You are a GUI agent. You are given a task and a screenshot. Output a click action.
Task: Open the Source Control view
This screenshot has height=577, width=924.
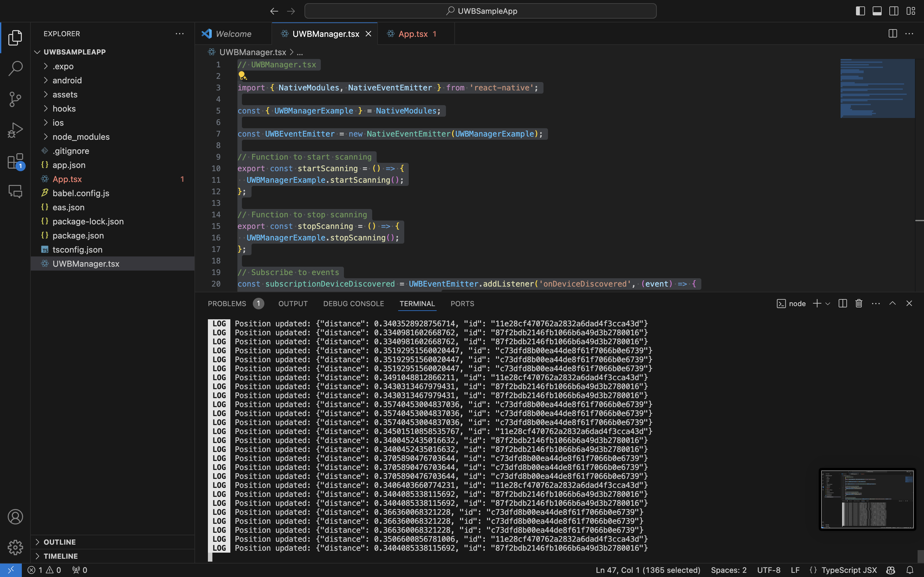point(15,99)
